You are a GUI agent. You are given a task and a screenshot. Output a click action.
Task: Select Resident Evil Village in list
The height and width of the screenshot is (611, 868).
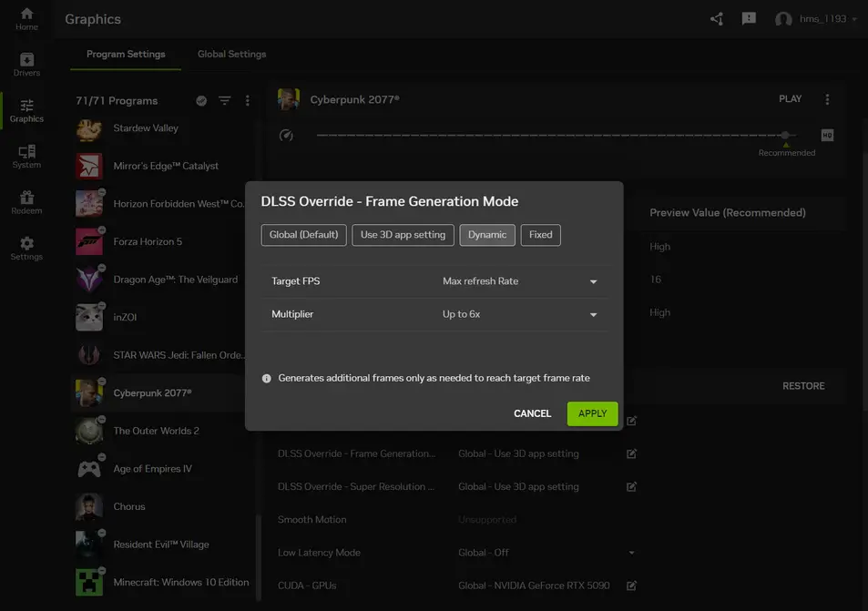tap(161, 545)
